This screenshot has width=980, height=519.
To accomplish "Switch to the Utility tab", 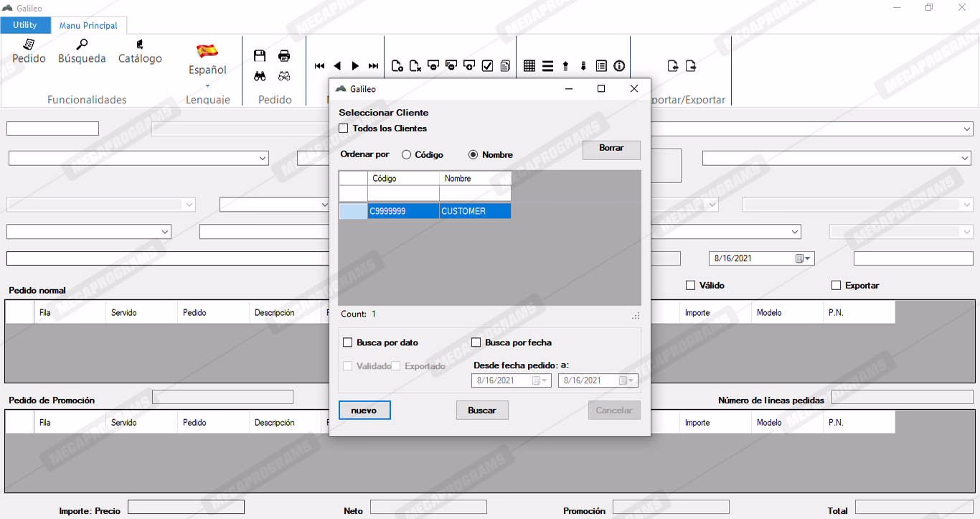I will click(x=25, y=25).
